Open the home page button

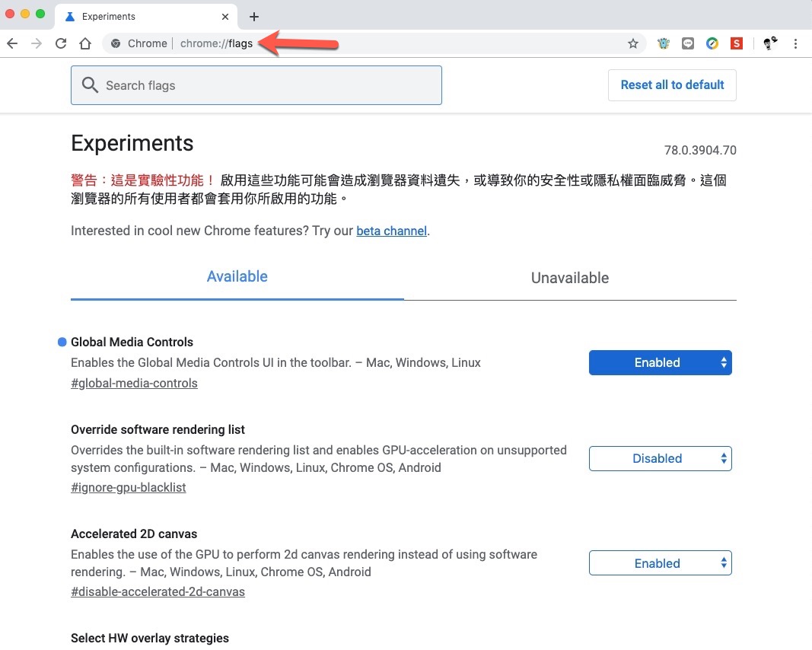tap(85, 43)
